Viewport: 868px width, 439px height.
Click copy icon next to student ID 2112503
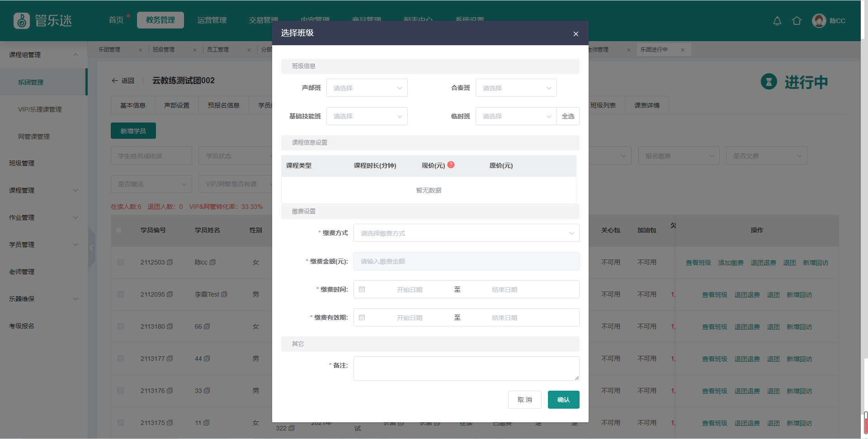(x=170, y=262)
